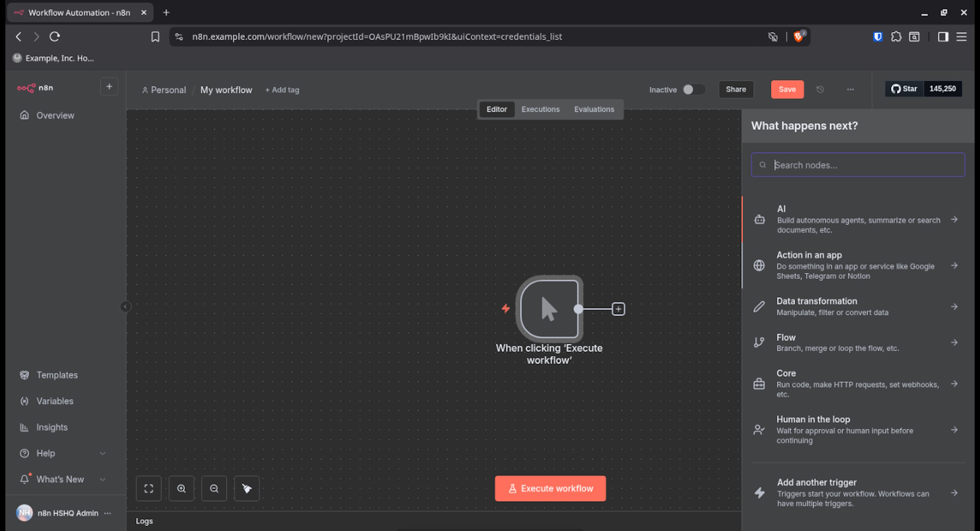This screenshot has height=531, width=980.
Task: Expand the AI node category
Action: click(x=857, y=219)
